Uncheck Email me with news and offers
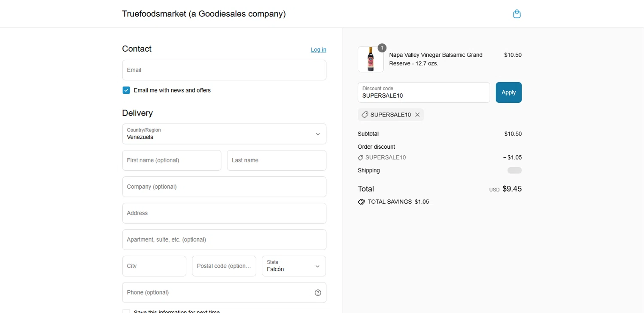644x313 pixels. point(126,90)
